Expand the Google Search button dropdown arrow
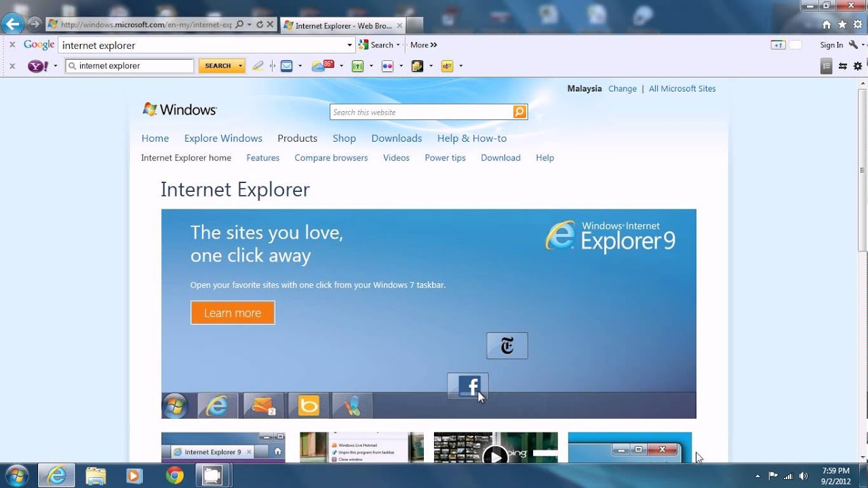Viewport: 868px width, 488px height. (x=399, y=45)
